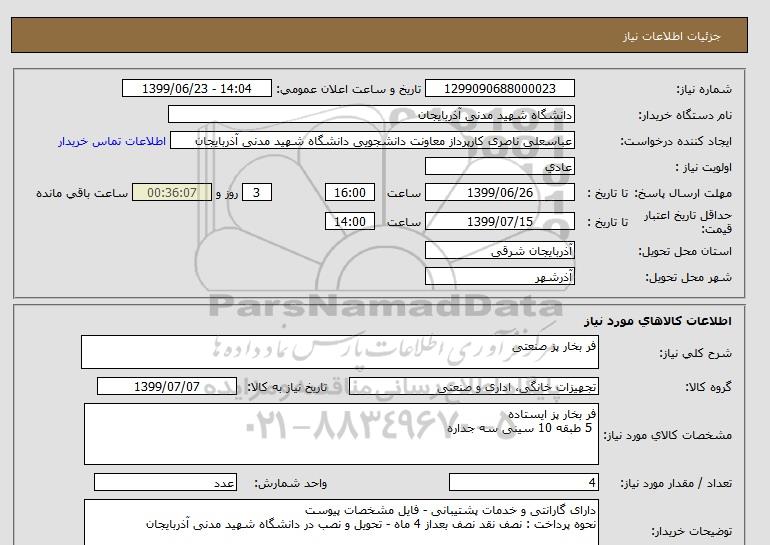The height and width of the screenshot is (545, 770).
Task: Select the goods specifications text area
Action: pos(341,434)
